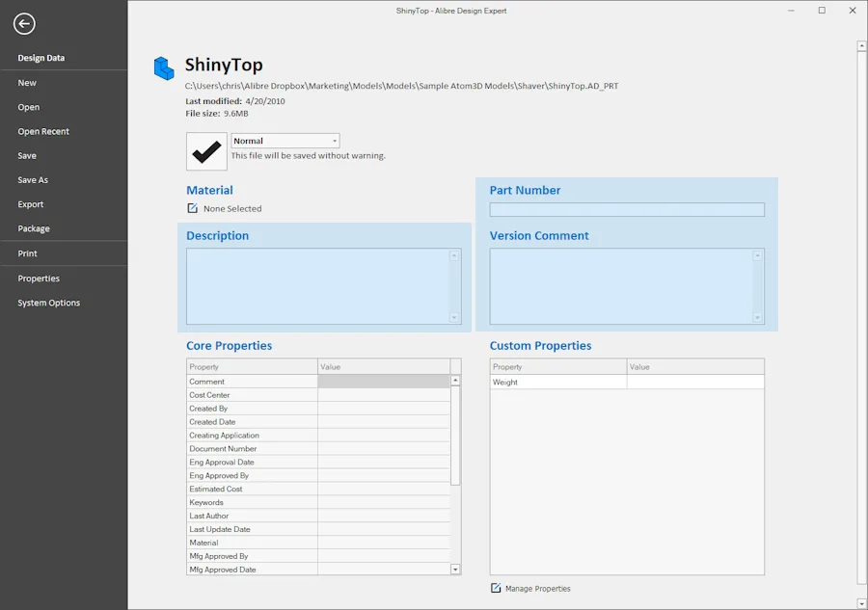Click the blue ShinyTop part icon
This screenshot has width=868, height=610.
[164, 68]
